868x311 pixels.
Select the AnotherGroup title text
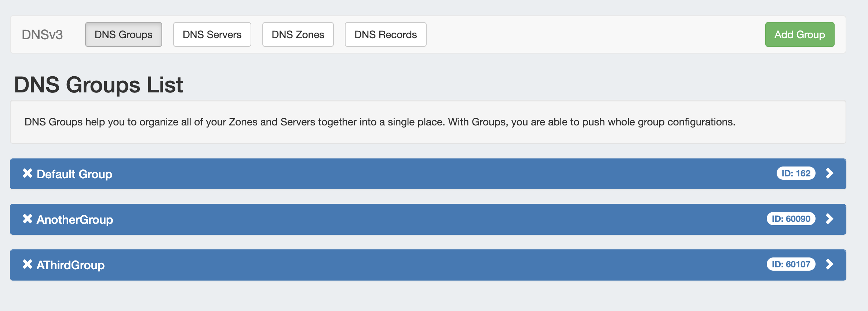[x=75, y=219]
